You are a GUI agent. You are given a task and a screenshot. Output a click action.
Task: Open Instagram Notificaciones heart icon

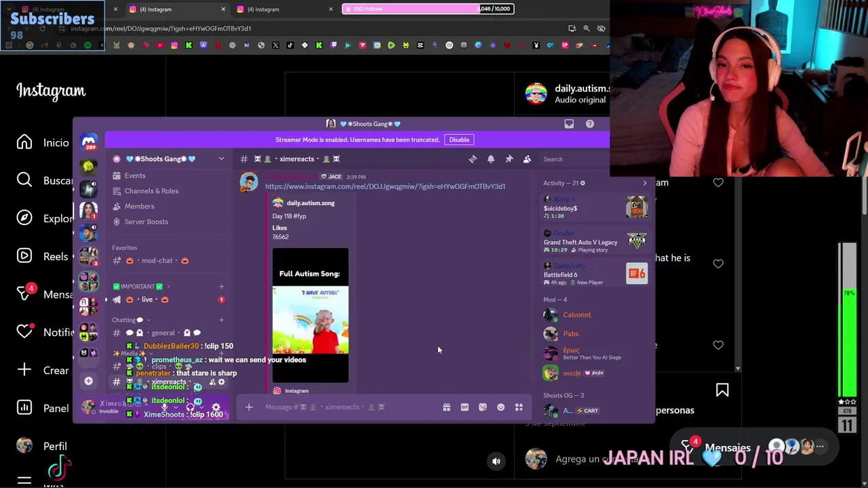tap(25, 331)
